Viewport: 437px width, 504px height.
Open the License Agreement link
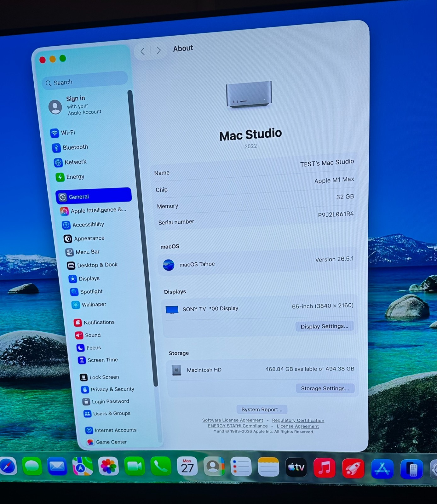pyautogui.click(x=298, y=426)
